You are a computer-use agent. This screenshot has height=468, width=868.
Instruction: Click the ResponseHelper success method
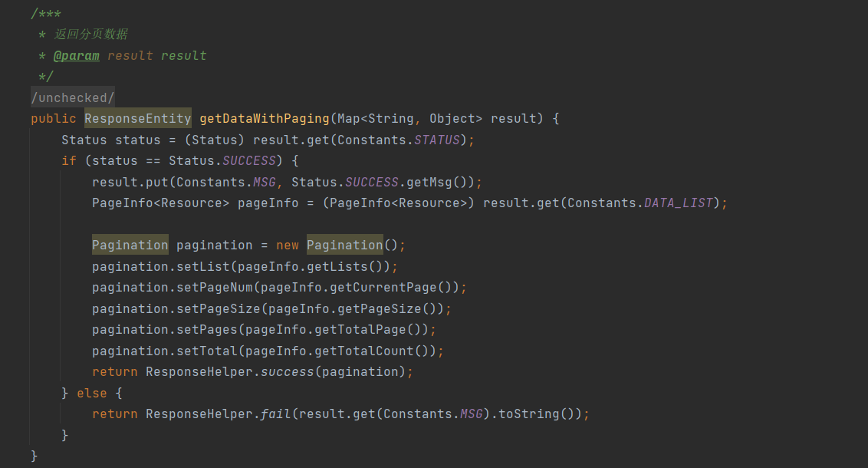tap(288, 372)
